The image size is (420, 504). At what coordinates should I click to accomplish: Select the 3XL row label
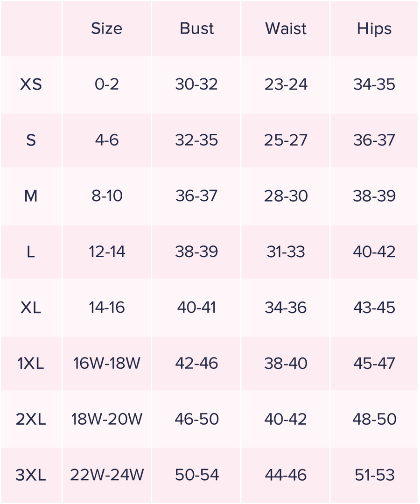click(31, 475)
